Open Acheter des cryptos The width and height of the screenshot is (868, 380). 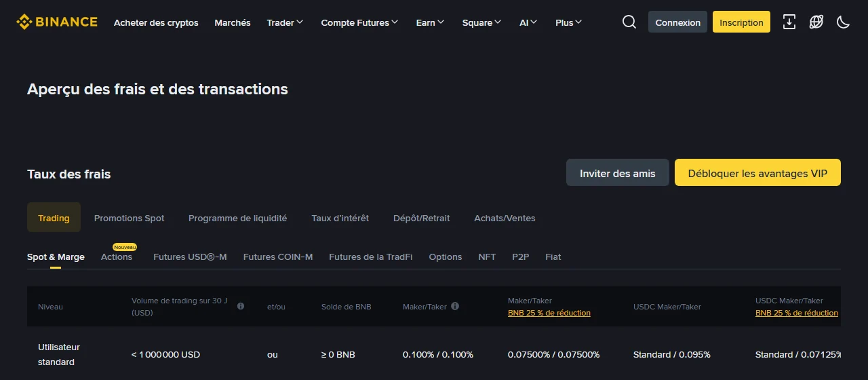[x=156, y=22]
